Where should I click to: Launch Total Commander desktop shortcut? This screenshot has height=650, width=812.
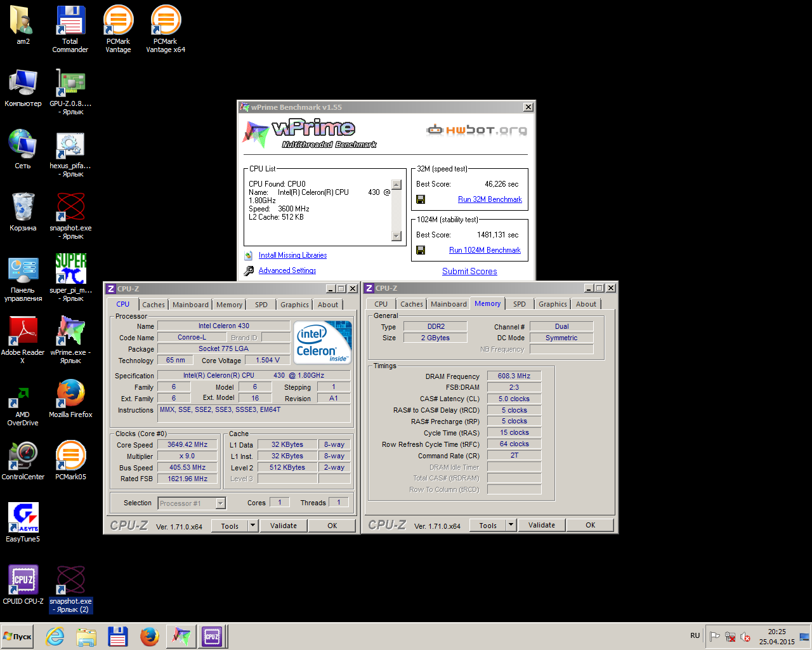[x=70, y=29]
